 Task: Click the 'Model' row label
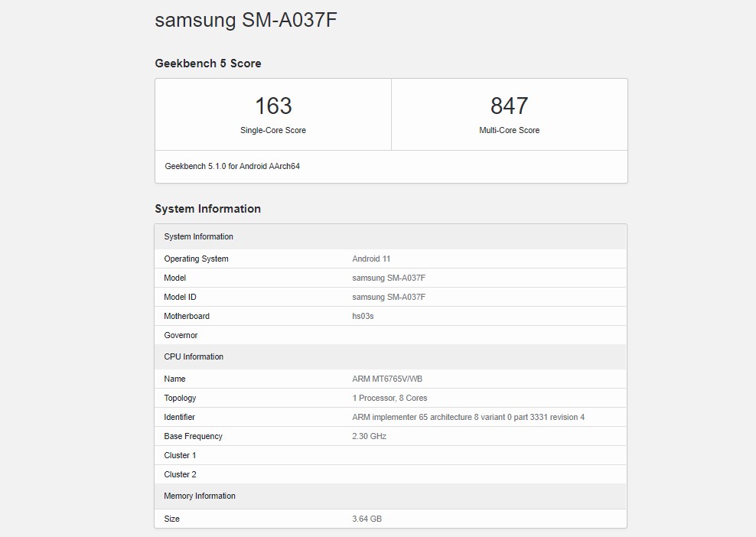[x=174, y=278]
